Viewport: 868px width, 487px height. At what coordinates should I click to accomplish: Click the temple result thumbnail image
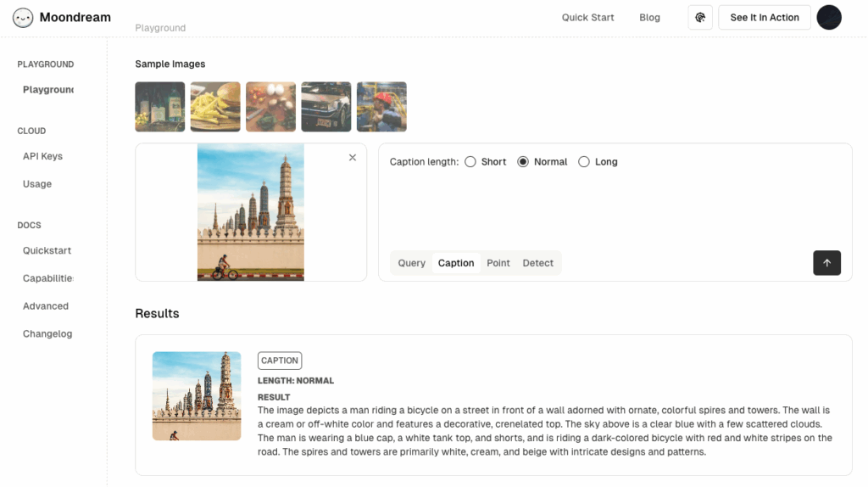click(x=197, y=396)
